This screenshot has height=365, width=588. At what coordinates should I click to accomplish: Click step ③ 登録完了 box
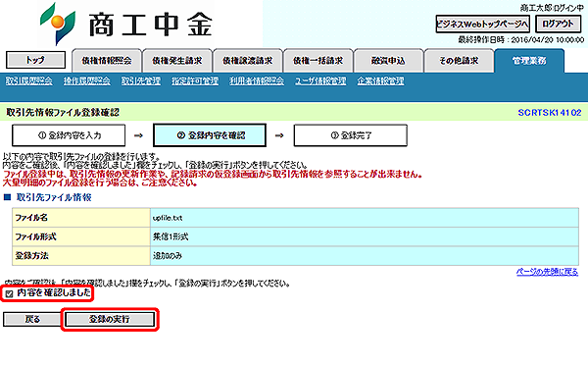pyautogui.click(x=351, y=135)
